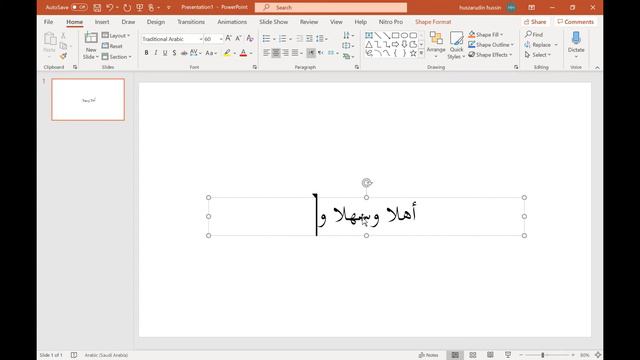Click the Redo icon in quick access toolbar
This screenshot has height=360, width=640.
pyautogui.click(x=127, y=7)
